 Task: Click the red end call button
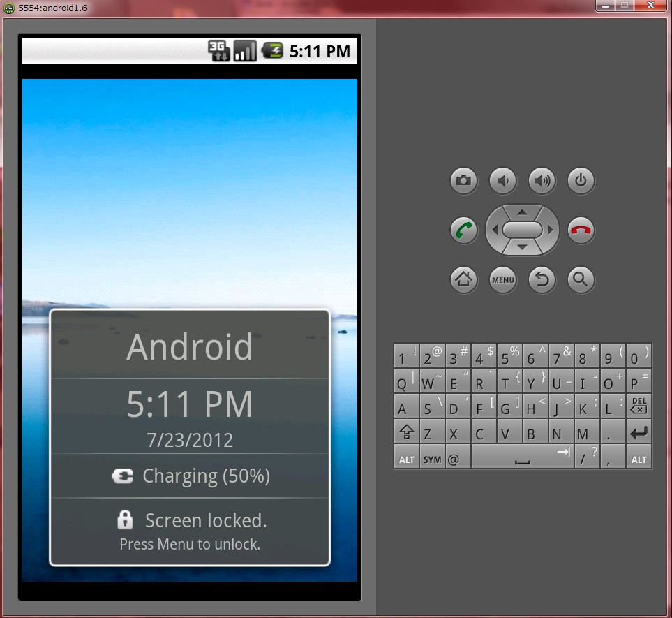(581, 230)
